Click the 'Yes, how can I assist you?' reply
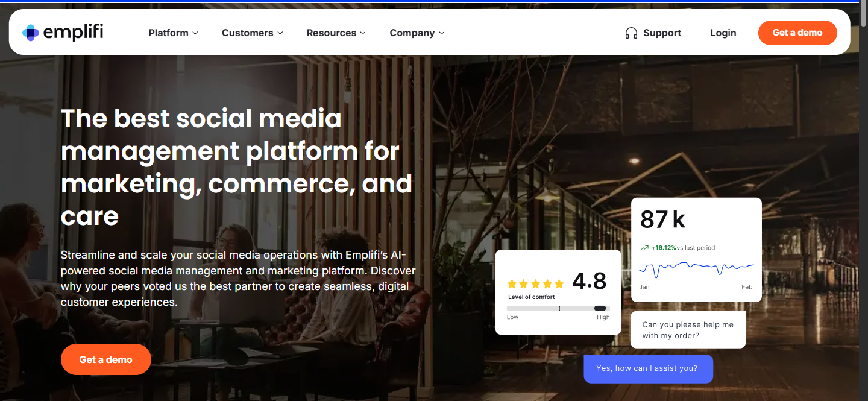This screenshot has width=868, height=401. [648, 368]
